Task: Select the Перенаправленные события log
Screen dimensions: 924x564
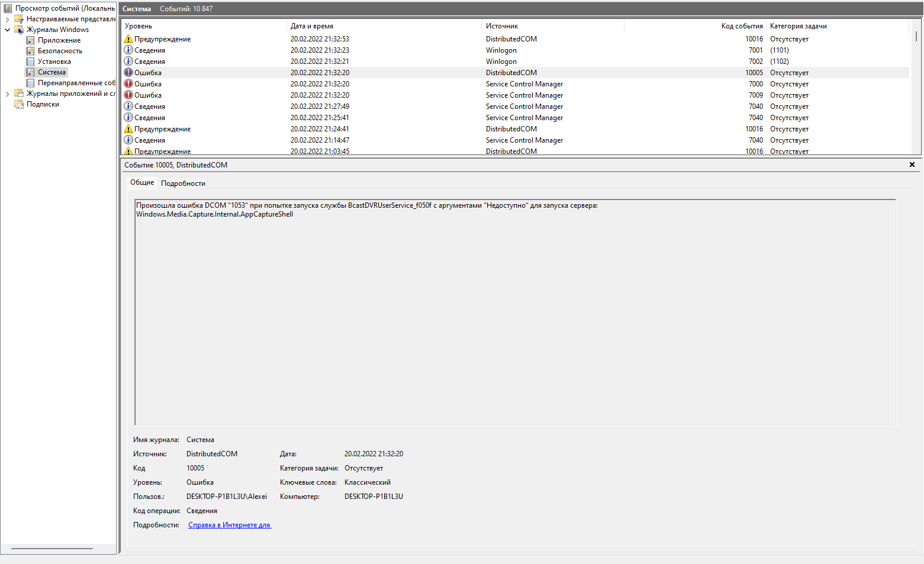Action: click(76, 83)
